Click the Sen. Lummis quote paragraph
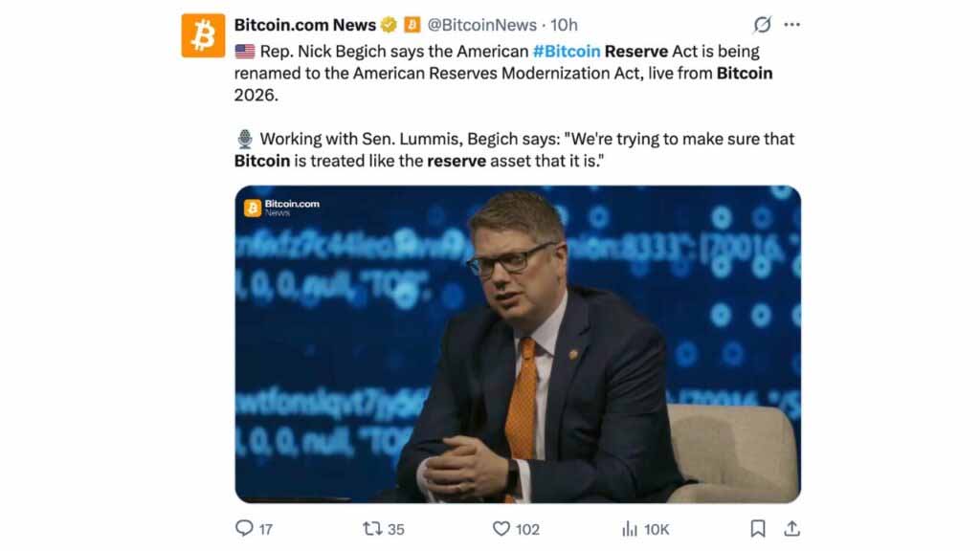The image size is (980, 551). click(x=515, y=149)
